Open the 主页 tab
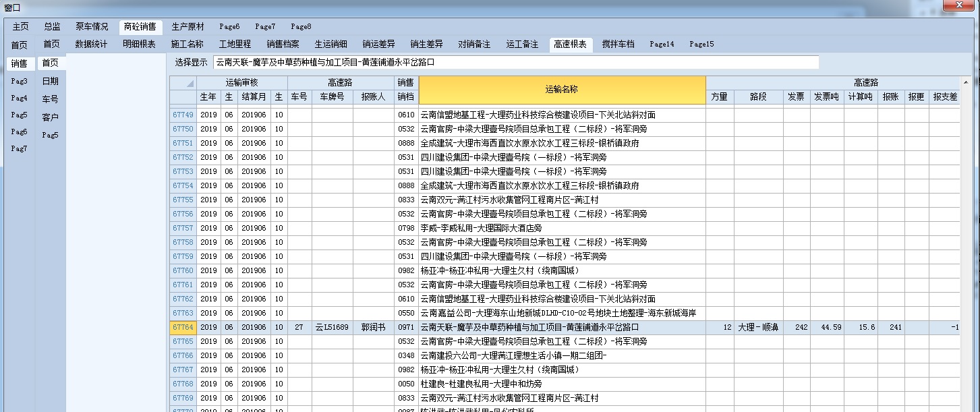This screenshot has width=980, height=412. [20, 27]
